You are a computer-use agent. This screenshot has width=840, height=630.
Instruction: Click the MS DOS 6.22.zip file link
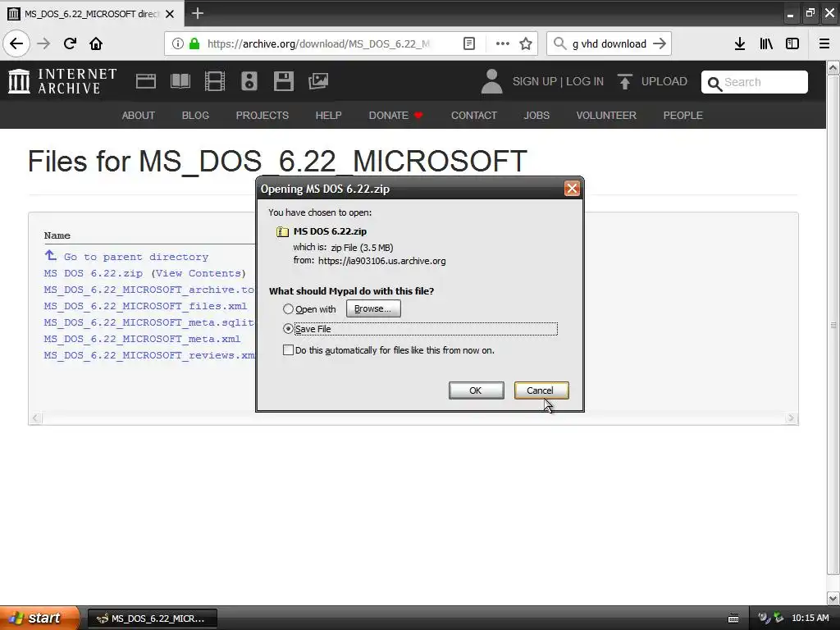94,273
